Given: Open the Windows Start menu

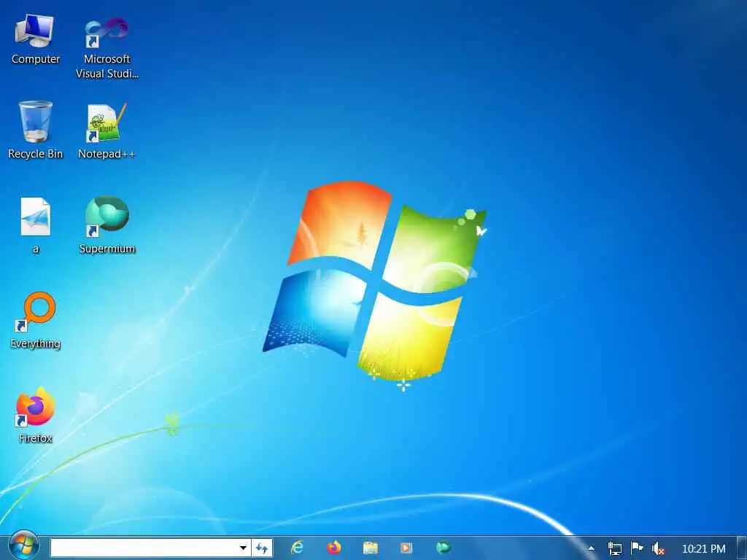Looking at the screenshot, I should (23, 545).
